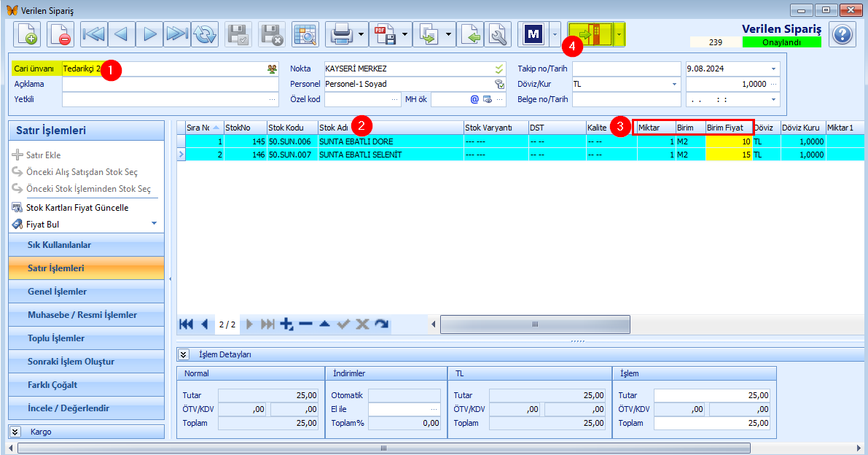Open the İncele / Değerlendir section
The height and width of the screenshot is (455, 868).
click(87, 408)
